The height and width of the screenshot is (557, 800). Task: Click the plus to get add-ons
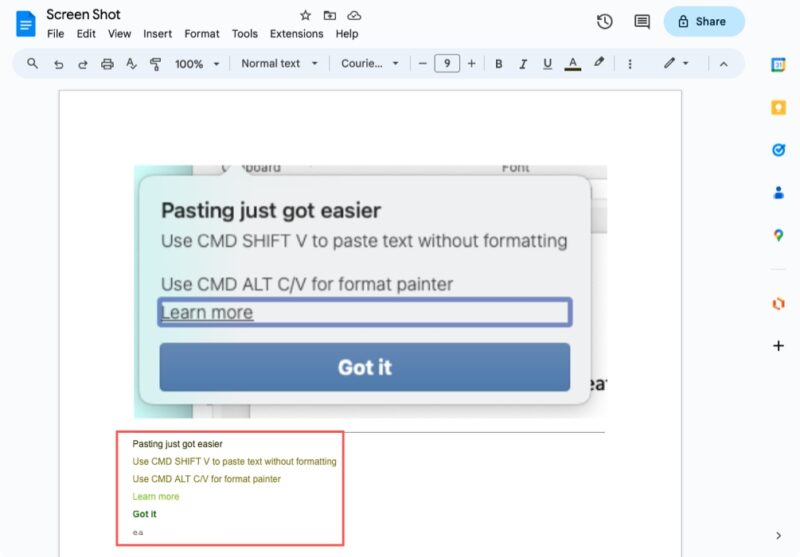pyautogui.click(x=778, y=346)
